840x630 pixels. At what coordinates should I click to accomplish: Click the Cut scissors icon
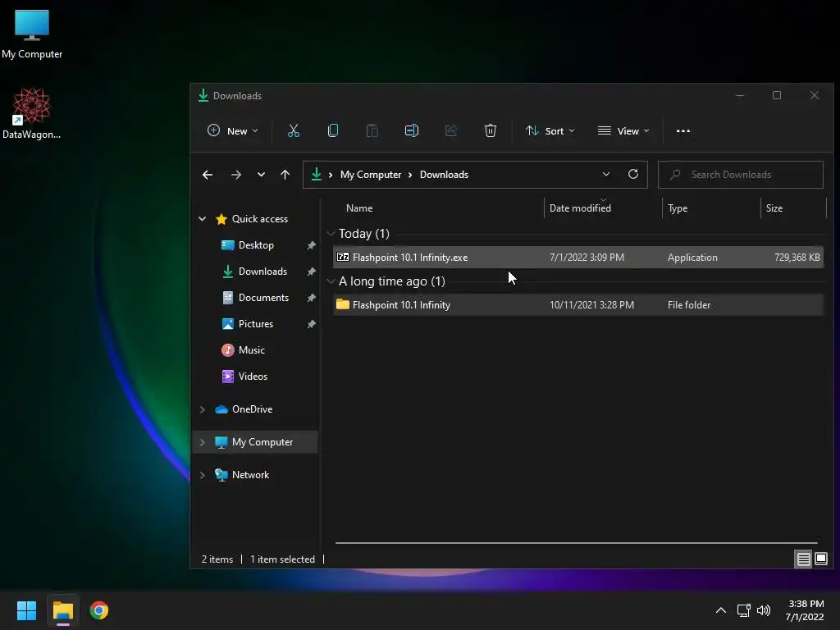click(293, 130)
